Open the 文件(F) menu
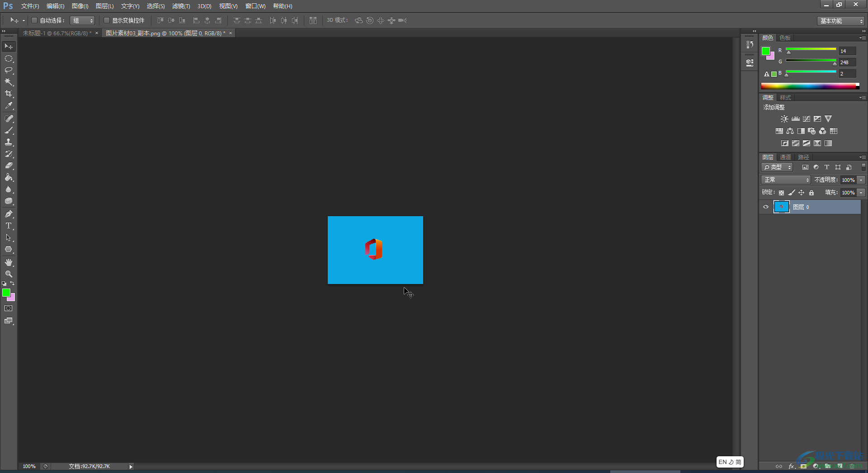Viewport: 868px width, 473px height. click(x=30, y=6)
